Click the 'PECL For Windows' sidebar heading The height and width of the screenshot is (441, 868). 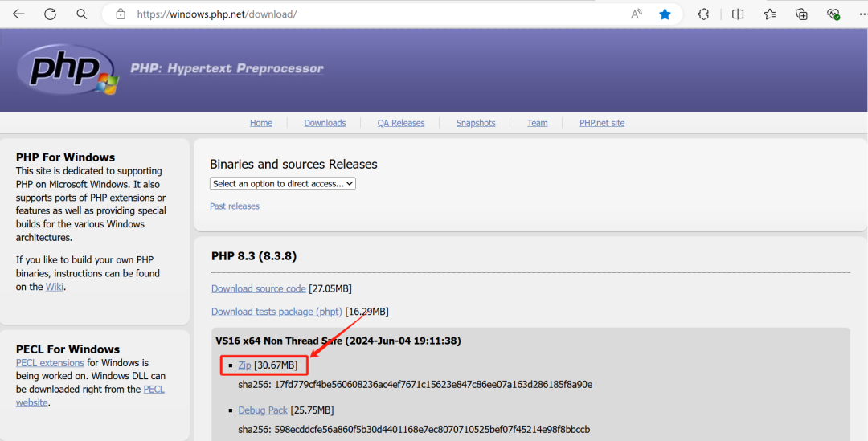pyautogui.click(x=68, y=349)
